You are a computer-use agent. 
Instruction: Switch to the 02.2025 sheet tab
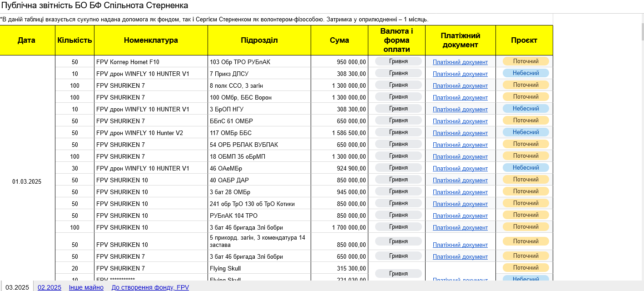[49, 287]
